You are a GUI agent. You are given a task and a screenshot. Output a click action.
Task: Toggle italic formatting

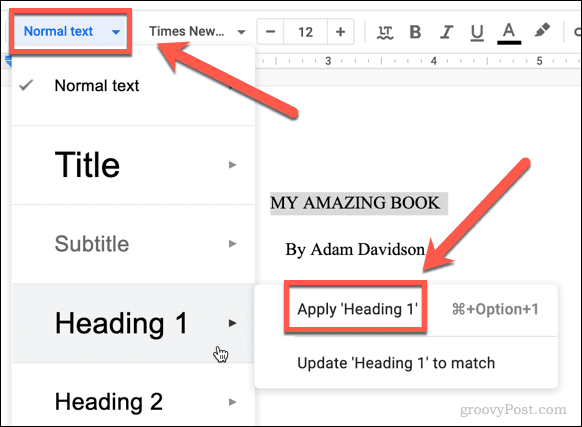(x=446, y=32)
